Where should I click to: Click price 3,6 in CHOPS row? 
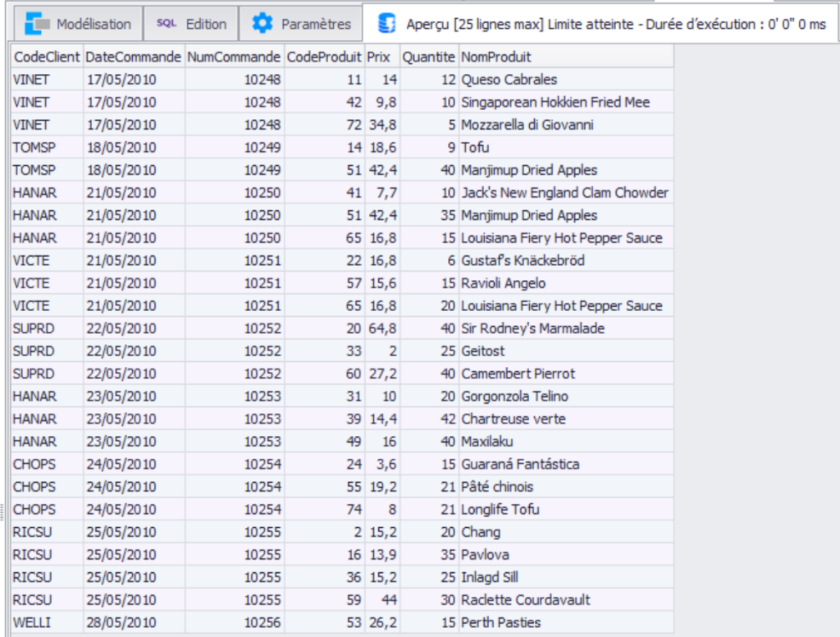point(382,464)
